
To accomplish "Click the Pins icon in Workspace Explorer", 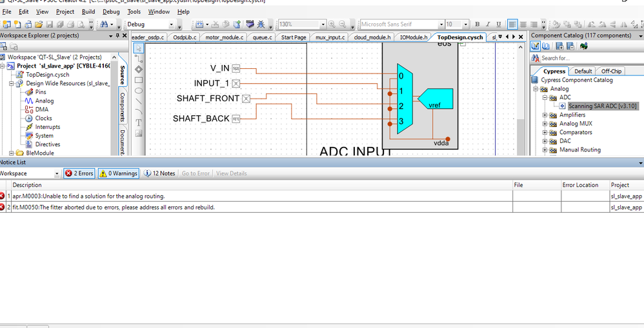I will click(29, 92).
